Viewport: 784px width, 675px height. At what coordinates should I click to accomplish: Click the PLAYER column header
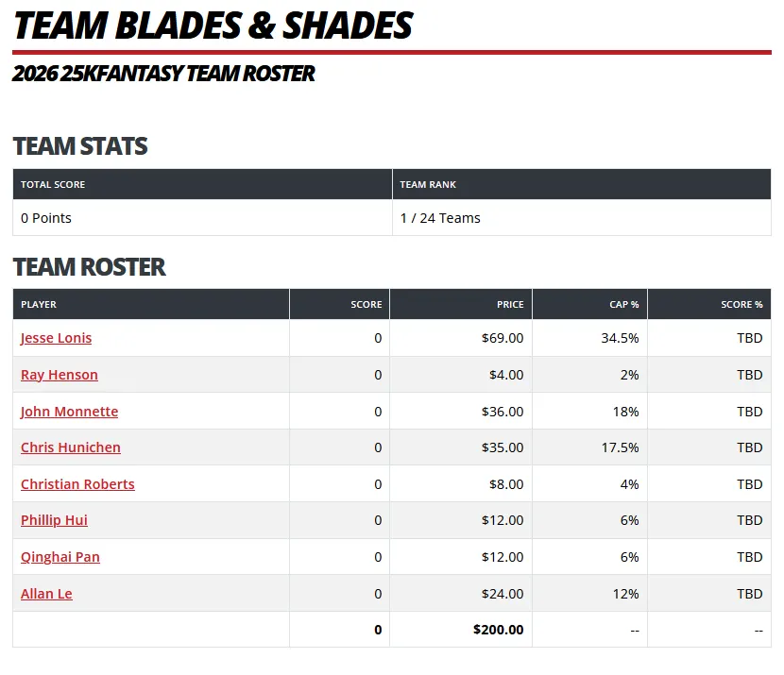tap(151, 304)
